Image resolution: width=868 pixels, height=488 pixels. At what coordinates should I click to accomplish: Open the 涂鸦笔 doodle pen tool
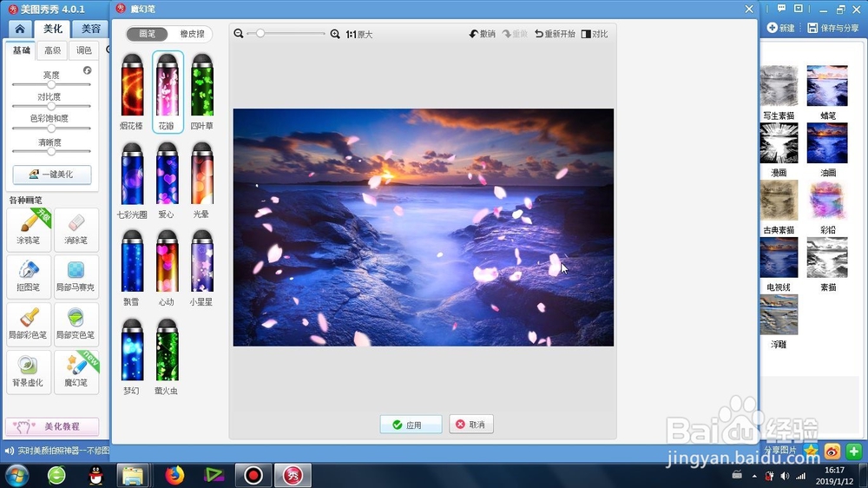coord(29,228)
